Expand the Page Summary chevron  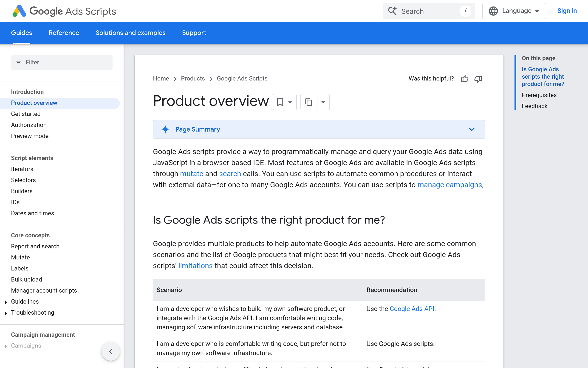pos(472,129)
